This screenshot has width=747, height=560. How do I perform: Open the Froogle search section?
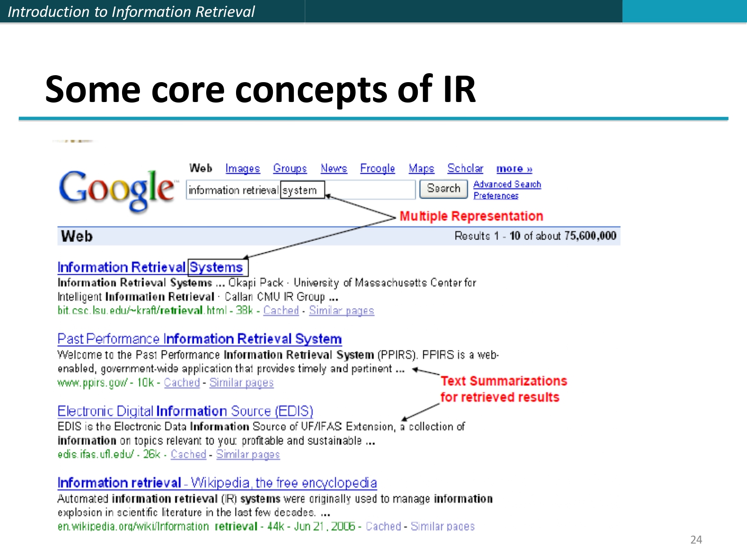coord(377,169)
